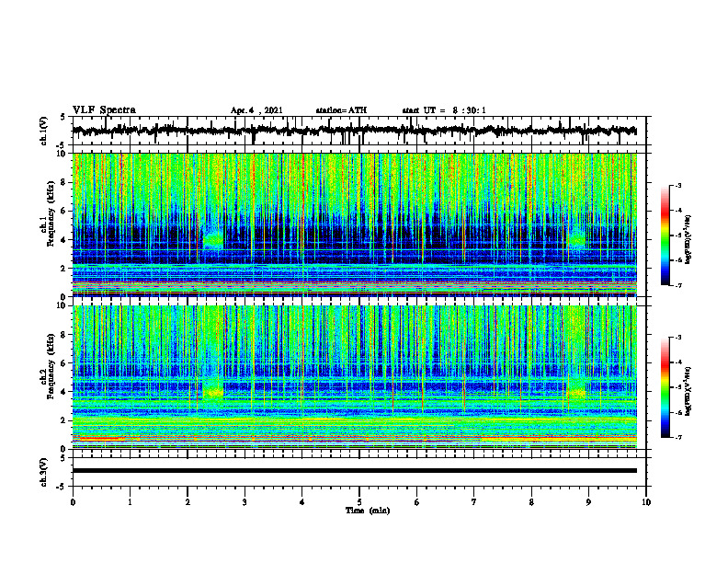
Task: Click time axis tick label "7"
Action: point(474,502)
